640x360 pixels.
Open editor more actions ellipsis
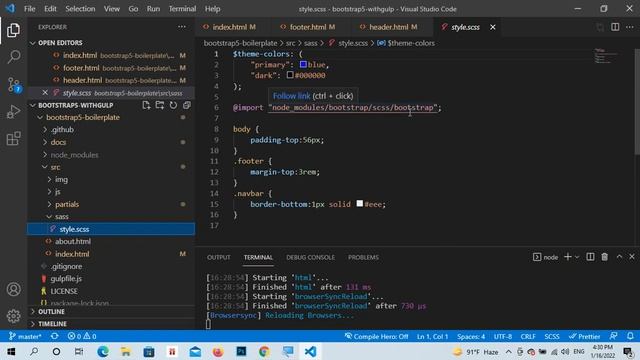pyautogui.click(x=629, y=27)
